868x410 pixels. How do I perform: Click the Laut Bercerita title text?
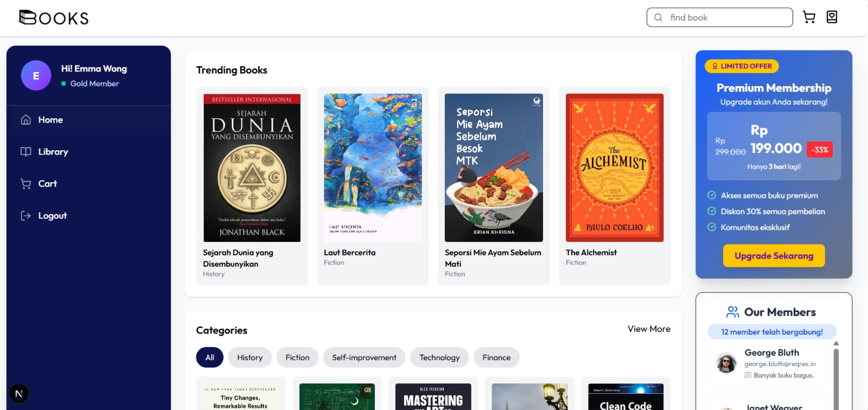349,253
